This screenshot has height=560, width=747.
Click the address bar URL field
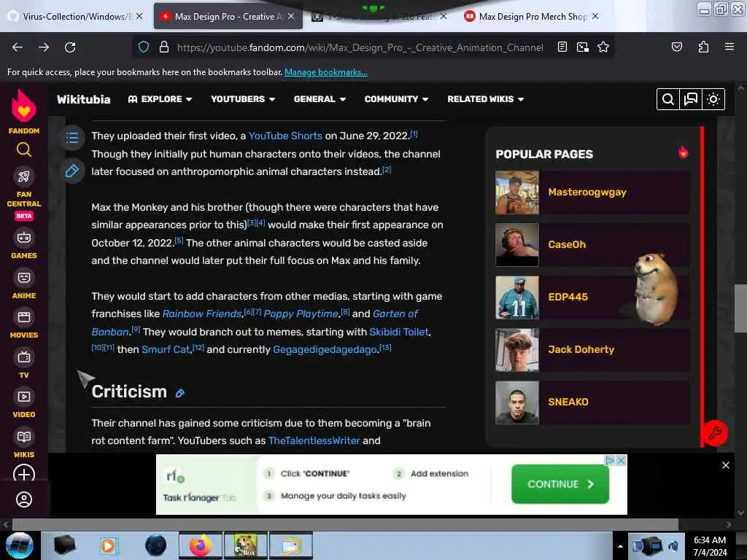360,47
